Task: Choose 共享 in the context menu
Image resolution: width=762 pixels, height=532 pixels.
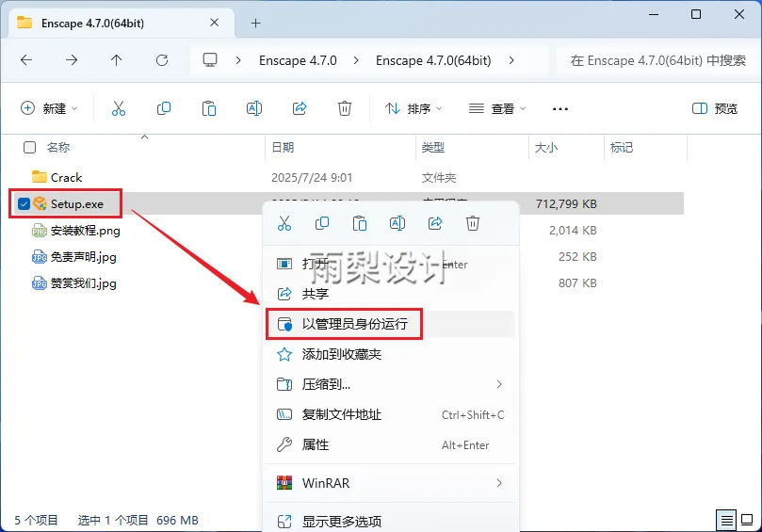Action: tap(390, 294)
